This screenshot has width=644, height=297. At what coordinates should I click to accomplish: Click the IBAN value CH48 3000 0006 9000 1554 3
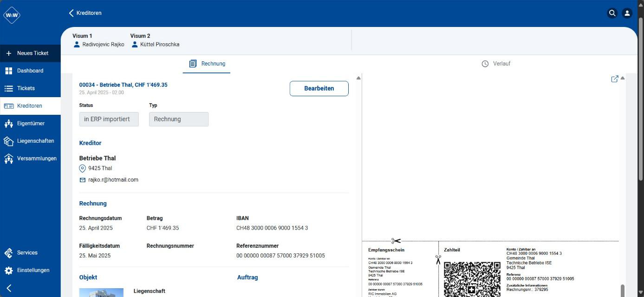click(x=272, y=228)
